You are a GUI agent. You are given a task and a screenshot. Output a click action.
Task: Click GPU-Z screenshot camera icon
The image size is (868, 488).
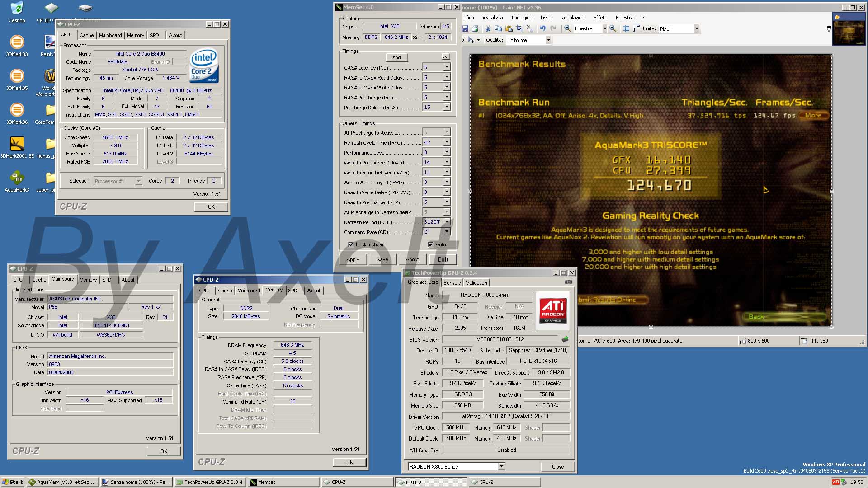568,282
